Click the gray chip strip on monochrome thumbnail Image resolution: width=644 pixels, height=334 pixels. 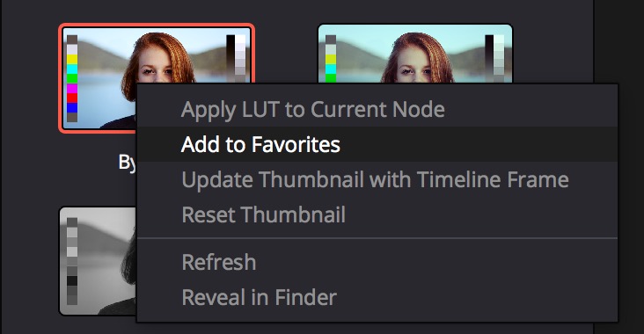[x=72, y=261]
